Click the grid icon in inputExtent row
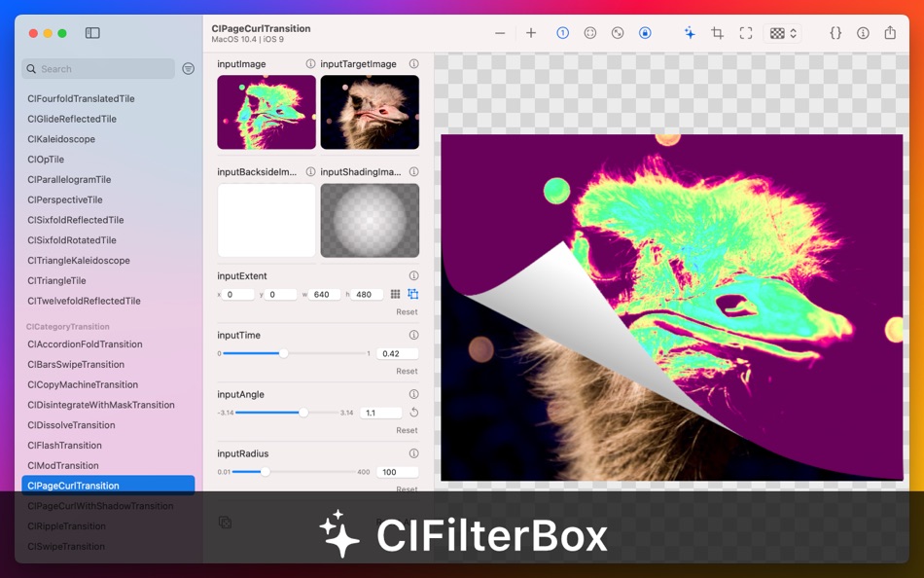This screenshot has width=924, height=578. click(x=396, y=294)
